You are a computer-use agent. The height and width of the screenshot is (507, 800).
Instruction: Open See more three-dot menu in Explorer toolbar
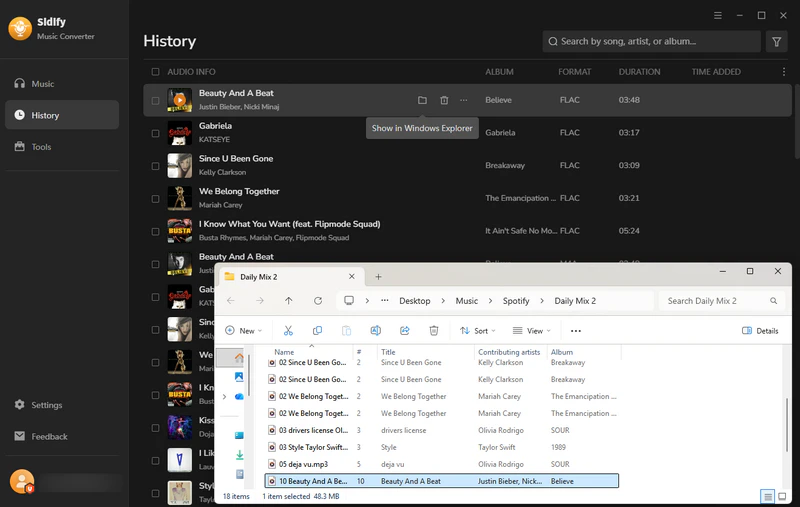pos(576,331)
